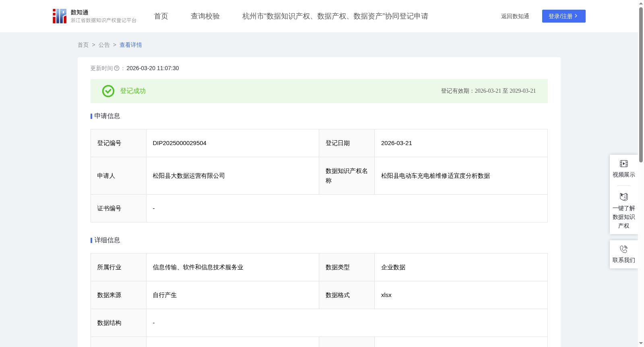Viewport: 644px width, 347px height.
Task: Click the scrollbar down arrow
Action: point(641,343)
